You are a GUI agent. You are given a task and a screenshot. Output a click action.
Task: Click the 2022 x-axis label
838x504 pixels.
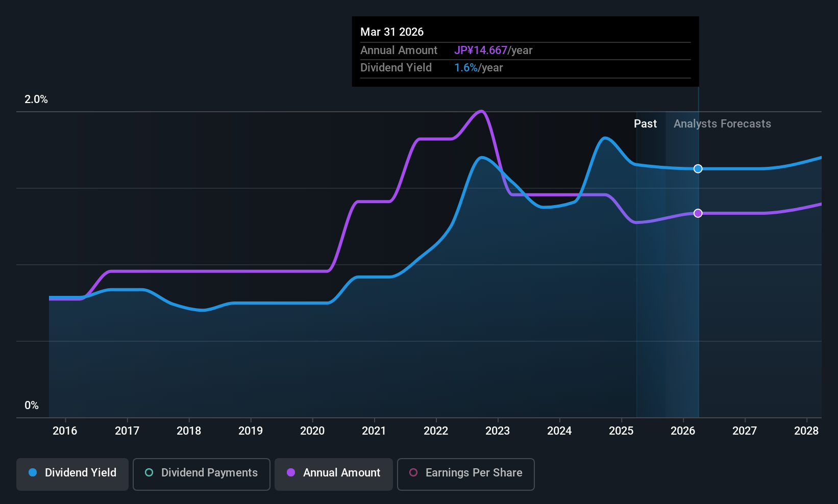point(436,431)
